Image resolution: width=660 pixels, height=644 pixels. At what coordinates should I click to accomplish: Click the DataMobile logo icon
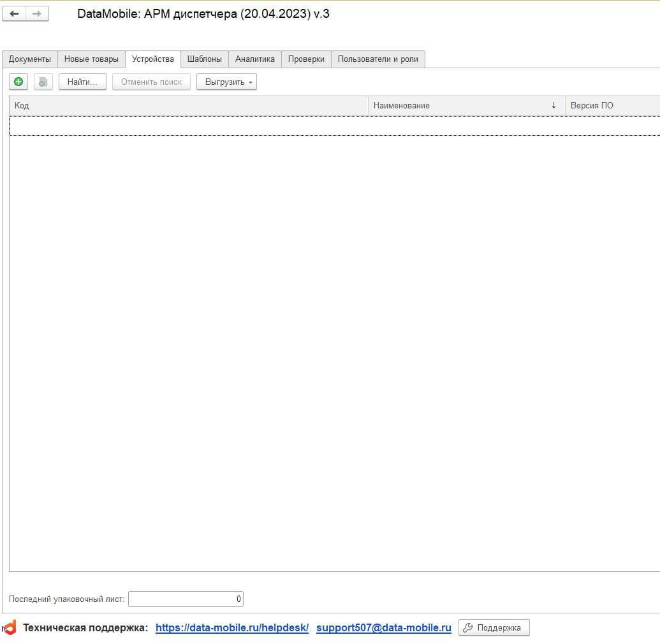coord(10,627)
